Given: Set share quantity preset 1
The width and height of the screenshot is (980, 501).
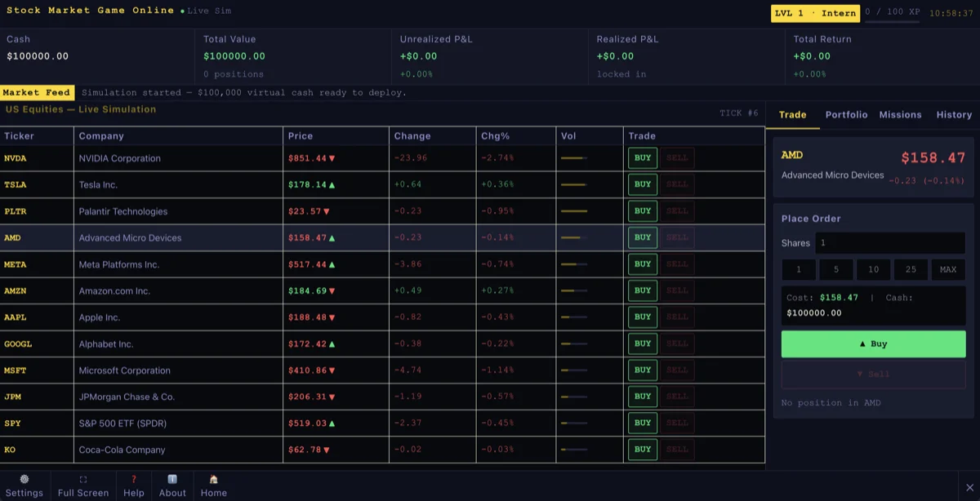Looking at the screenshot, I should (x=799, y=269).
